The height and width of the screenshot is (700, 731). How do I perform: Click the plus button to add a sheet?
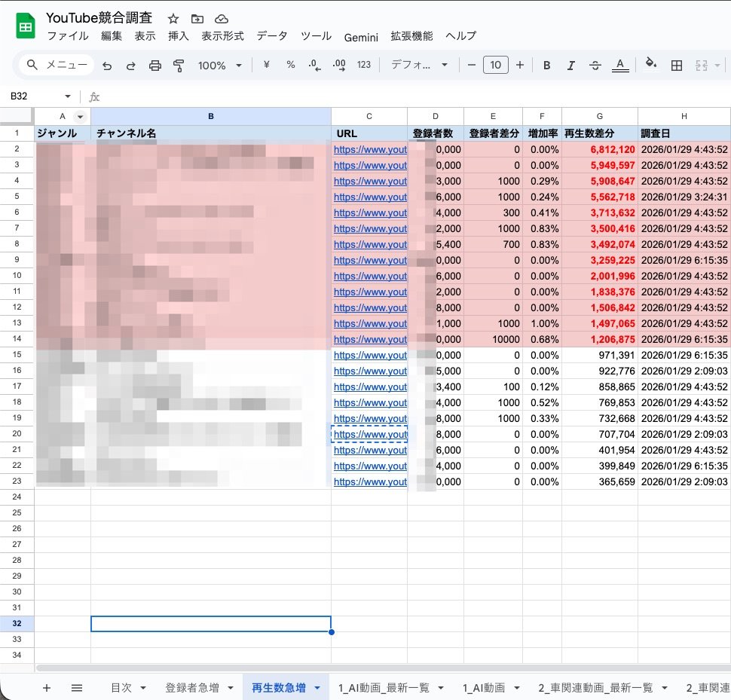click(x=47, y=688)
